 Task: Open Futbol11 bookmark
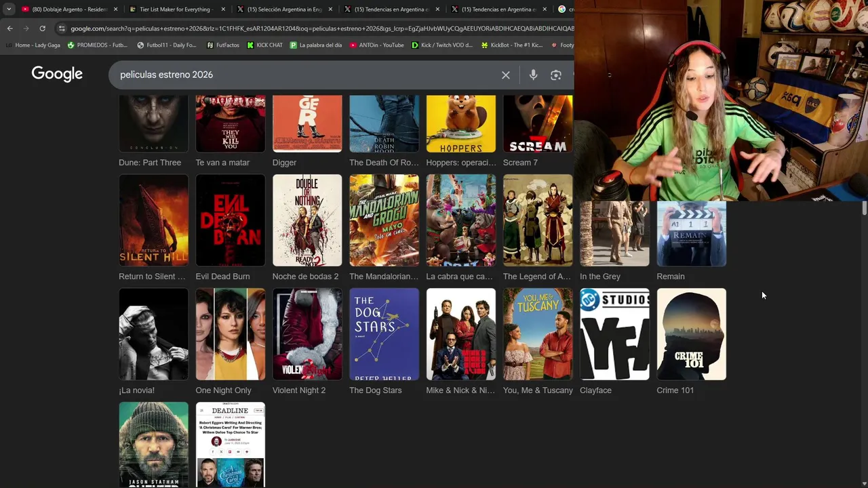167,45
